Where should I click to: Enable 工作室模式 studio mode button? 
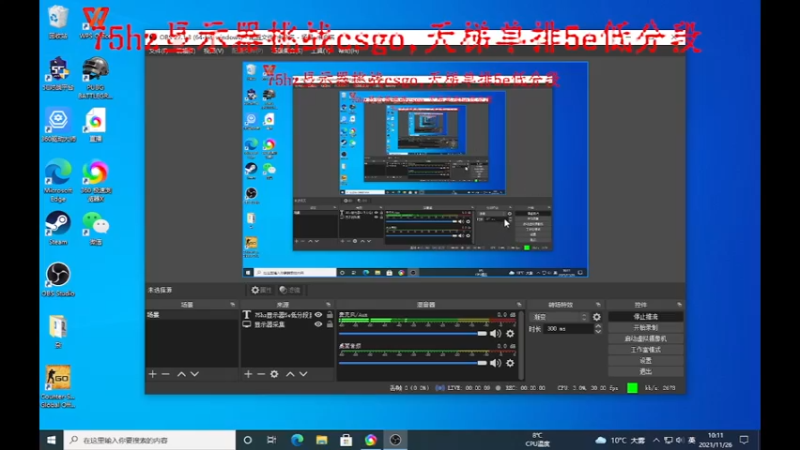(x=645, y=349)
